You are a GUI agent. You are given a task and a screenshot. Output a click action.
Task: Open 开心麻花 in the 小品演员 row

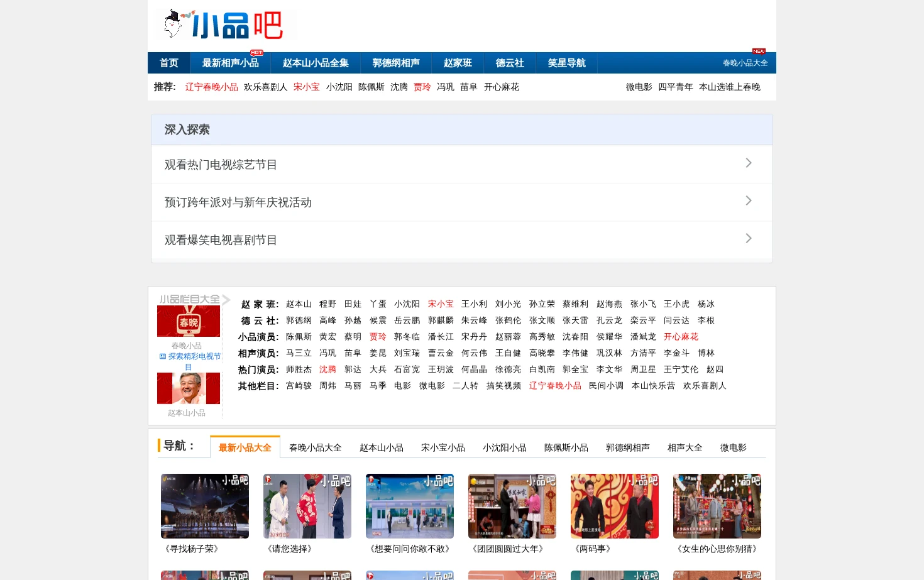point(681,337)
